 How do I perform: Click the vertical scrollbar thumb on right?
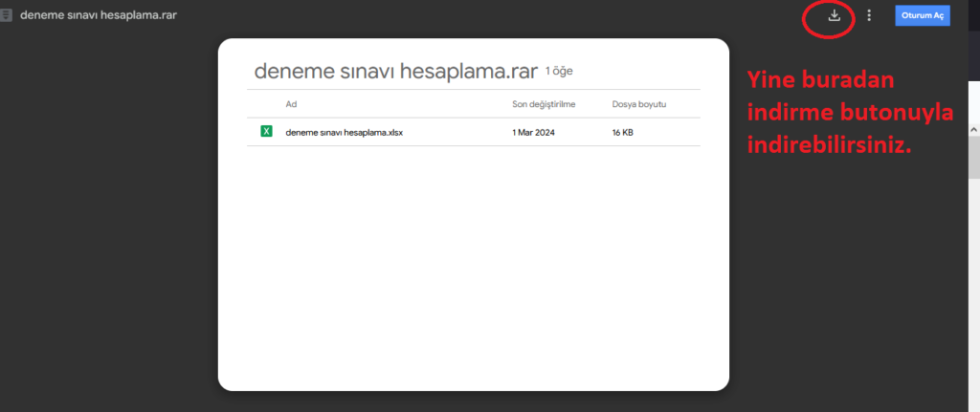[973, 158]
